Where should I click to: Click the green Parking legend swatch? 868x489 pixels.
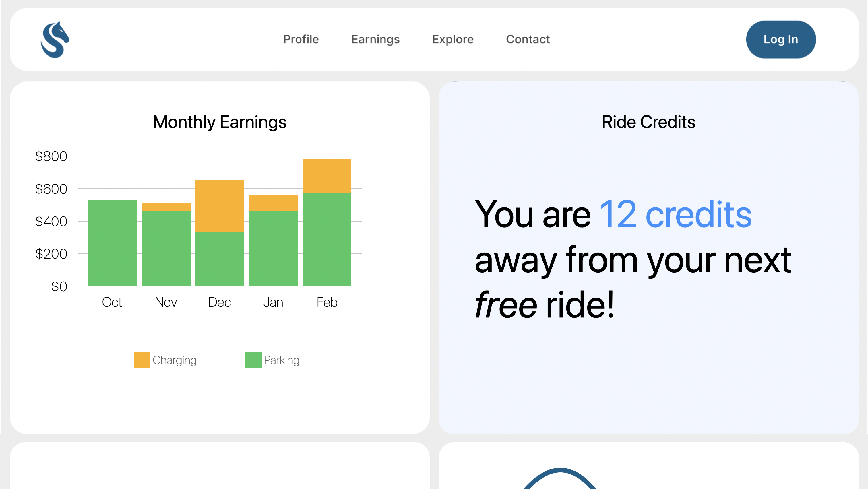pyautogui.click(x=253, y=360)
